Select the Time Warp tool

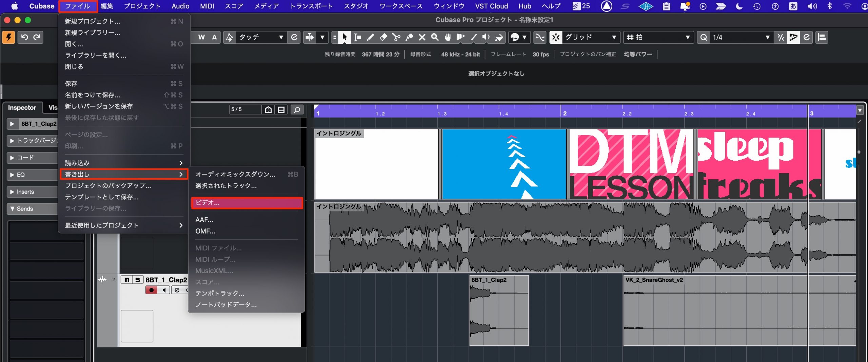point(460,37)
